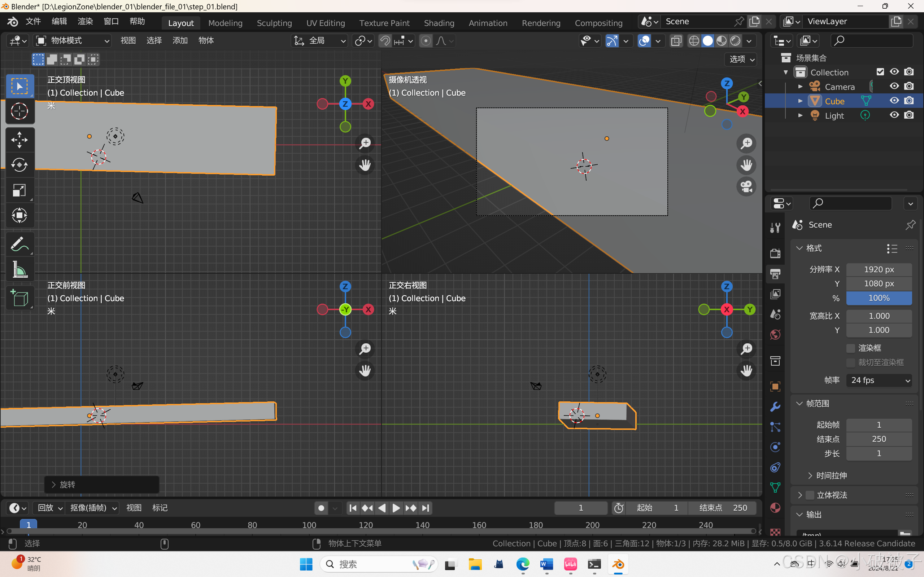Toggle camera view in the perspective viewport

(746, 187)
